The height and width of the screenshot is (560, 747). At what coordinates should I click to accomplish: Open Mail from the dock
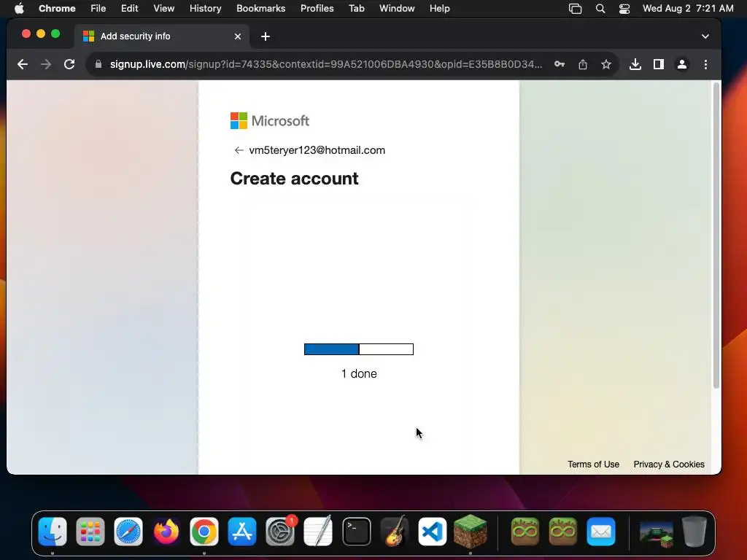pyautogui.click(x=601, y=532)
